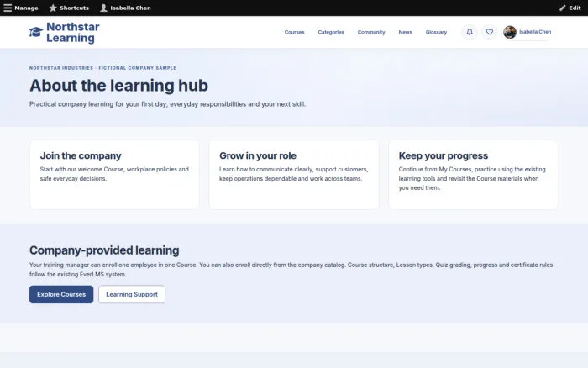The image size is (588, 368).
Task: Open Isabella Chen admin toolbar user item
Action: click(x=125, y=8)
